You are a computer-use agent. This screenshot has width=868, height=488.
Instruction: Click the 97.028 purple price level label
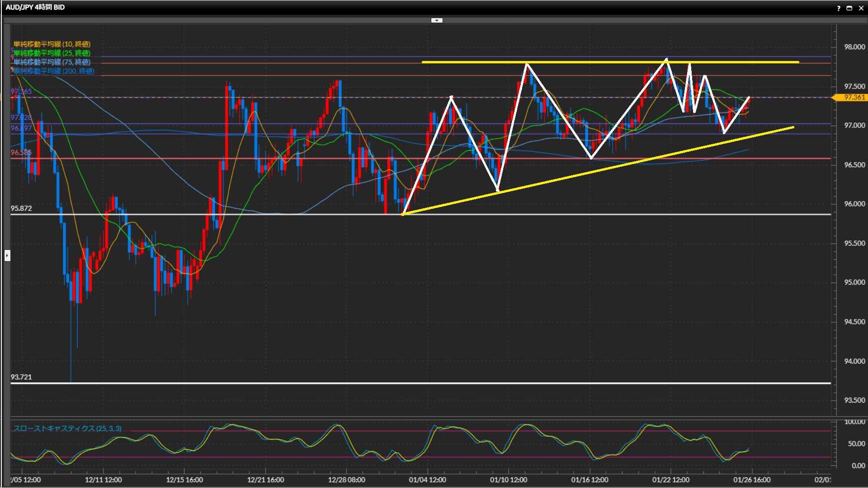coord(21,117)
